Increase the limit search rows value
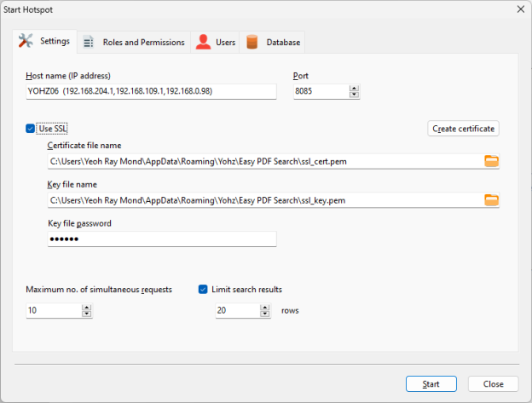This screenshot has height=403, width=532. pyautogui.click(x=264, y=308)
